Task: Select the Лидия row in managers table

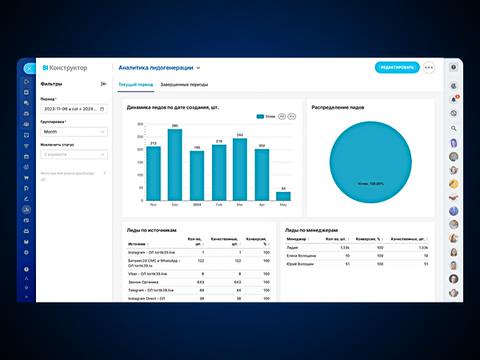Action: pos(357,248)
